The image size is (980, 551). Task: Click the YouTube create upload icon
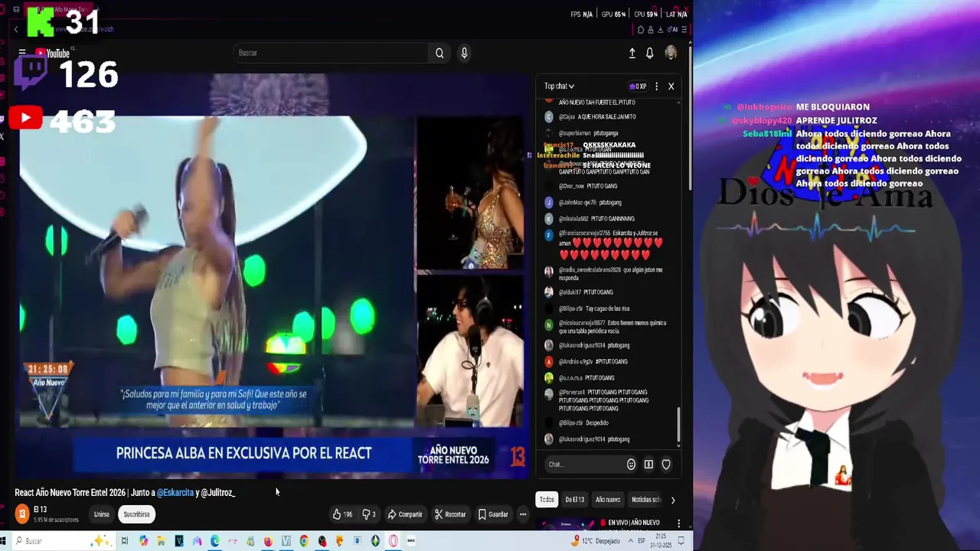tap(632, 53)
